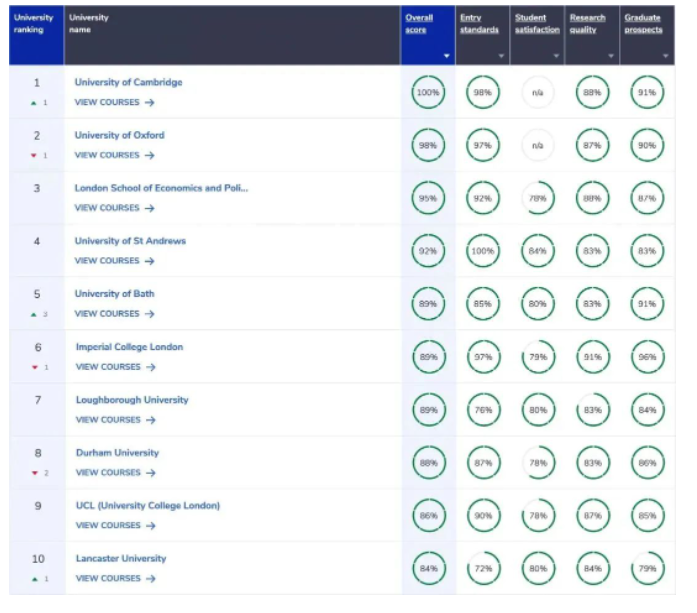This screenshot has height=613, width=697.
Task: Click Lancaster's 84% research quality circle
Action: [x=593, y=569]
